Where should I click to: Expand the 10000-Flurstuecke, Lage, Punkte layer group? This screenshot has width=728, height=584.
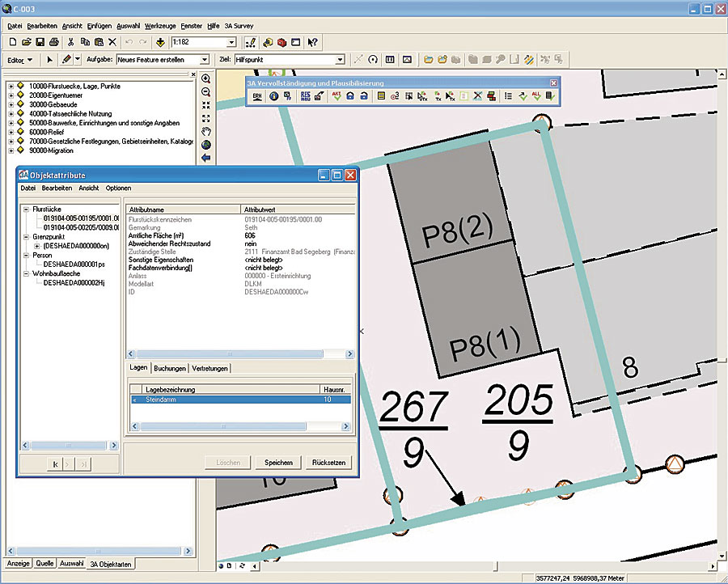tap(11, 87)
